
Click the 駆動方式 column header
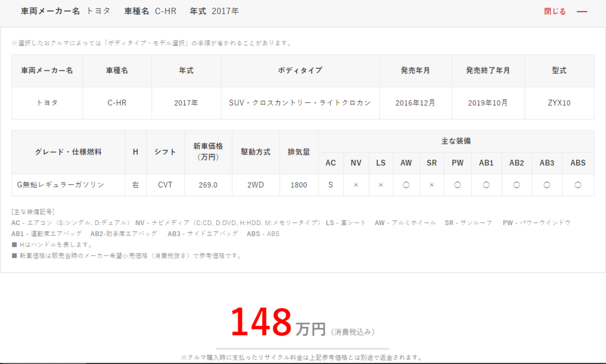(255, 152)
